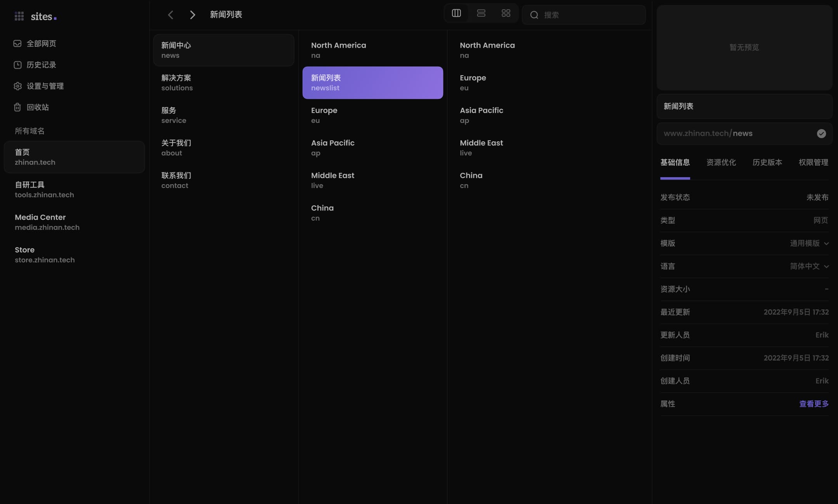Switch to grid view layout
This screenshot has width=838, height=504.
(506, 14)
